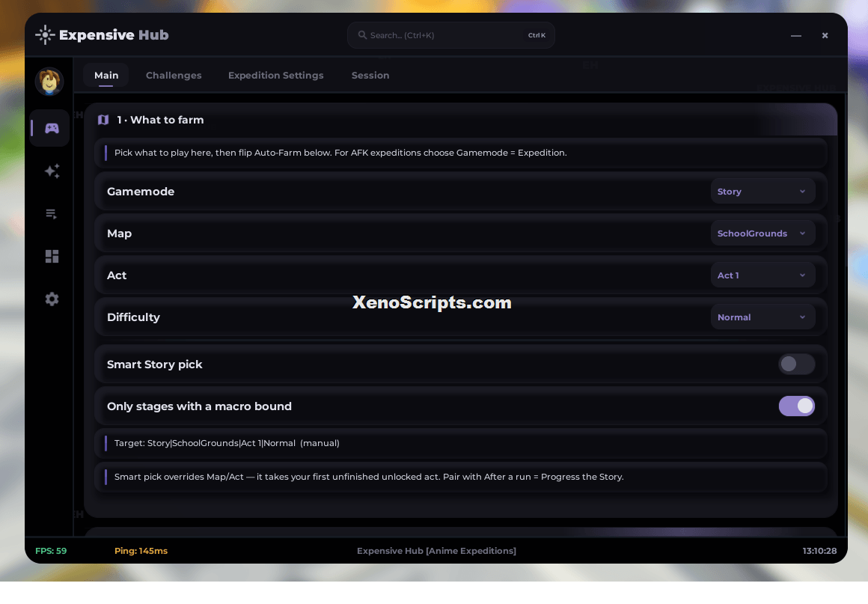This screenshot has height=604, width=868.
Task: Click the map icon beside What to farm
Action: 103,121
